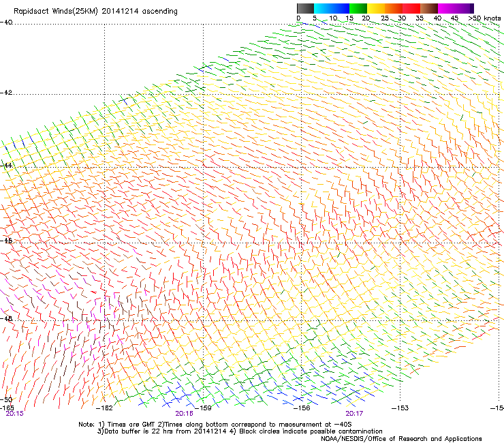The image size is (504, 443).
Task: Click legend tick label '40'
Action: (437, 18)
